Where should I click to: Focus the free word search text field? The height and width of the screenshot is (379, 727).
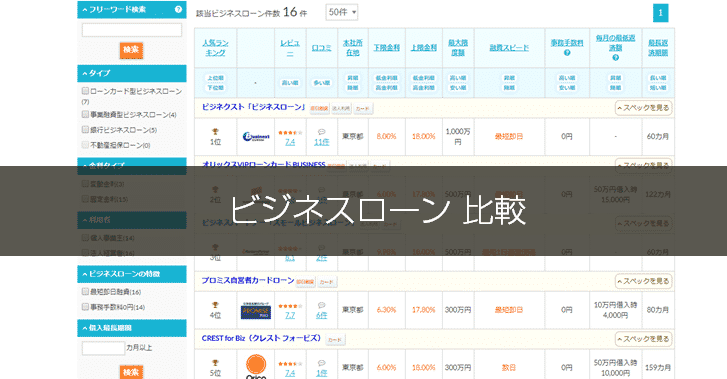(x=132, y=30)
